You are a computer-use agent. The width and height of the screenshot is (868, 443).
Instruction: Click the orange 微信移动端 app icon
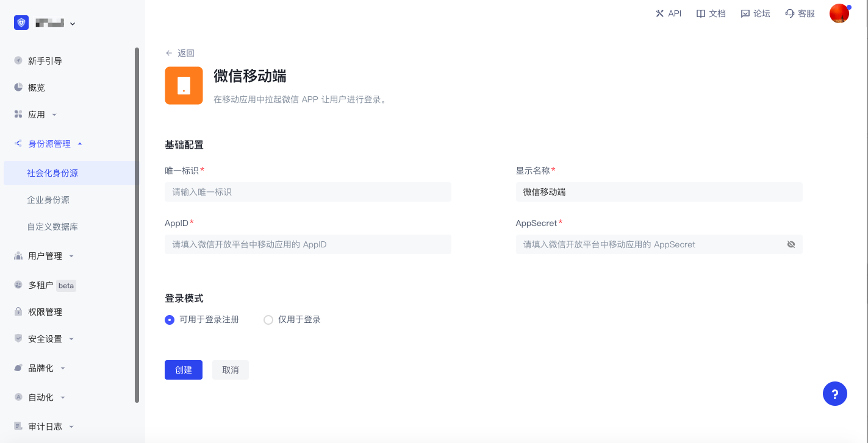pyautogui.click(x=184, y=86)
